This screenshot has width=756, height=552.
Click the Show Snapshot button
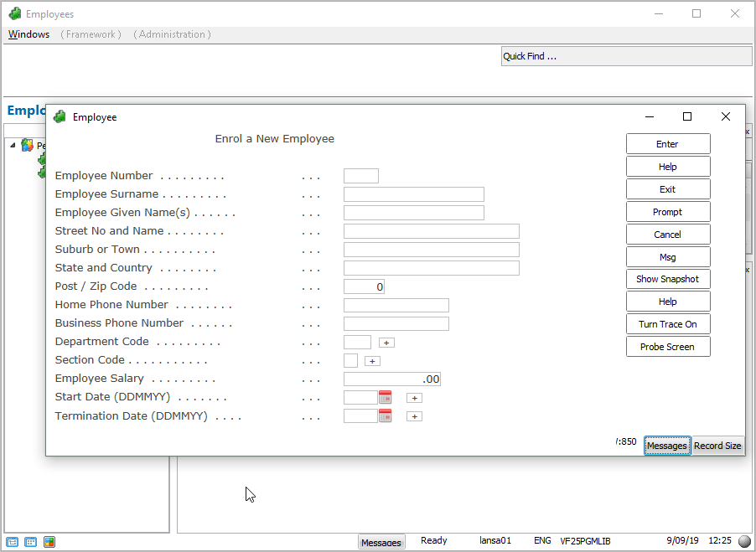coord(668,279)
